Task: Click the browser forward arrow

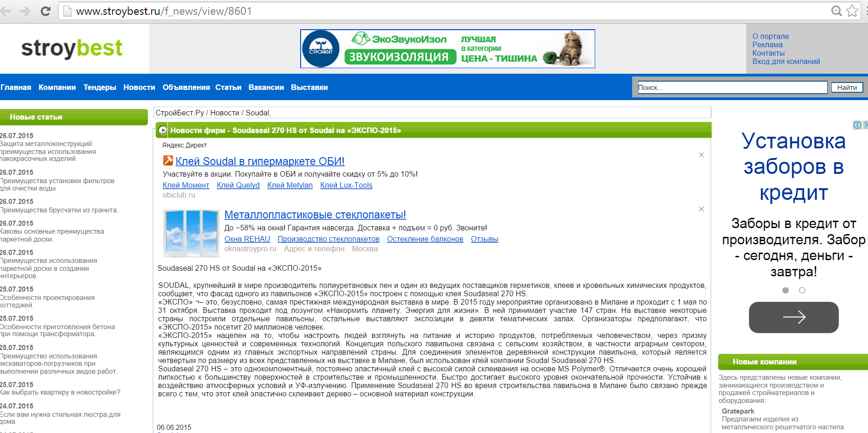Action: pos(25,11)
